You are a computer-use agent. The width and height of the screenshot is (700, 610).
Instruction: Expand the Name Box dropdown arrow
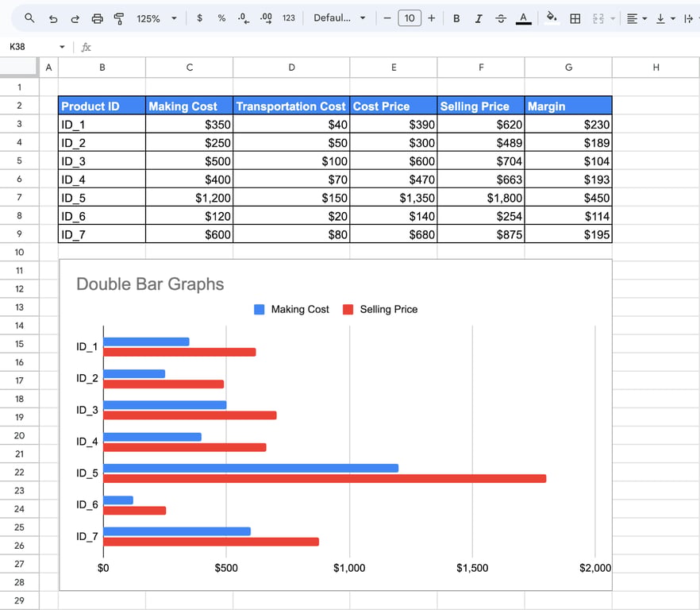click(62, 47)
